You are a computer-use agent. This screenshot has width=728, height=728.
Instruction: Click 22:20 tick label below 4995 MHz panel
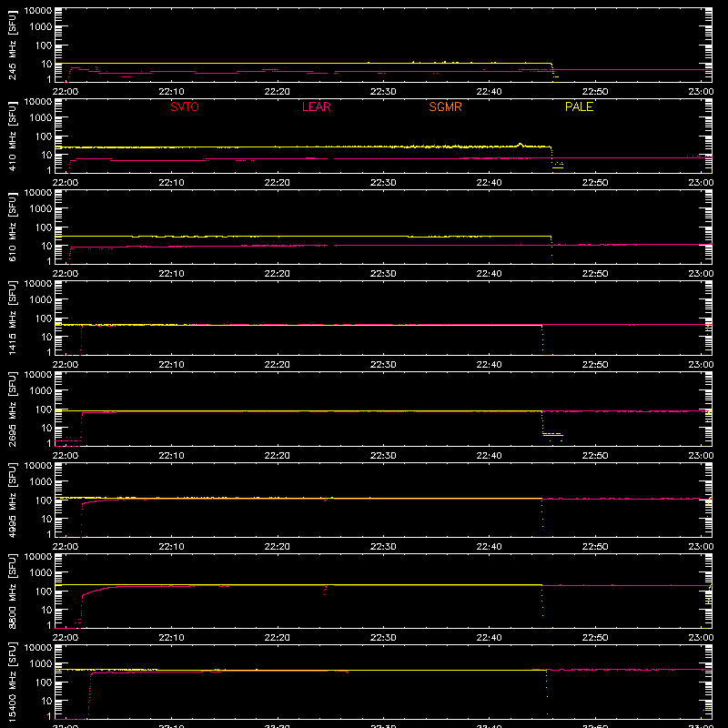(278, 547)
